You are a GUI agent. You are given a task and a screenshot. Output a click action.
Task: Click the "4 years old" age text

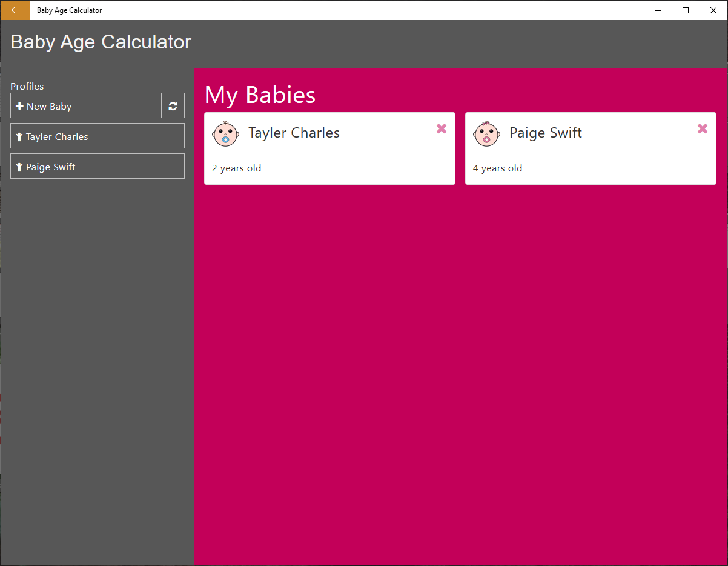pos(497,168)
